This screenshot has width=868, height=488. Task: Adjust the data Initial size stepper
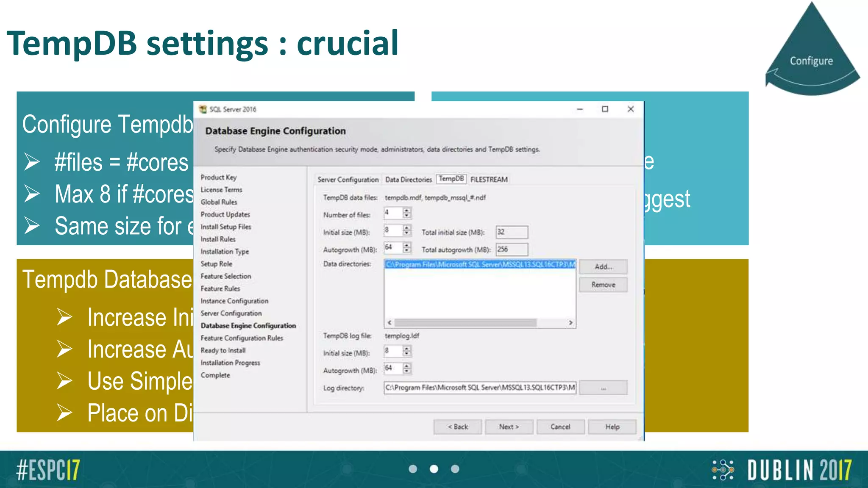(407, 230)
